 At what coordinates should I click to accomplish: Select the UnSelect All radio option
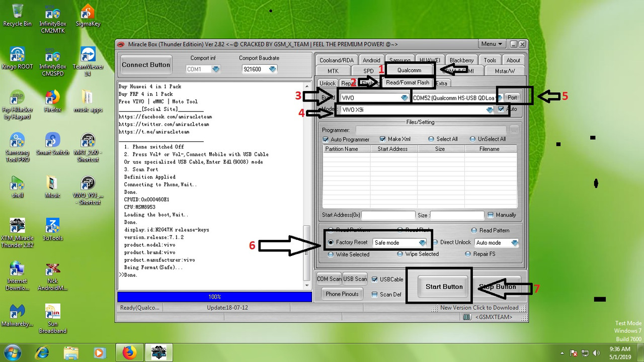[472, 139]
